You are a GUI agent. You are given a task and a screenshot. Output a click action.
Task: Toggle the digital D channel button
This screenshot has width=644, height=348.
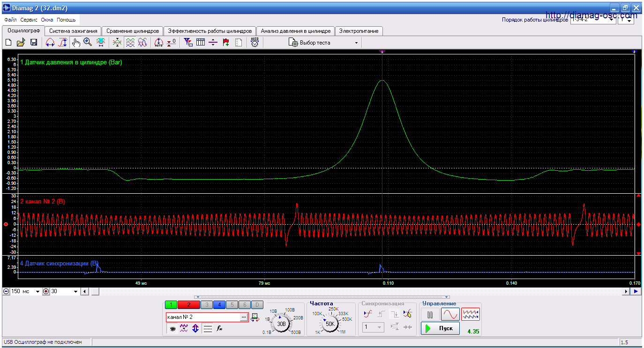point(257,305)
